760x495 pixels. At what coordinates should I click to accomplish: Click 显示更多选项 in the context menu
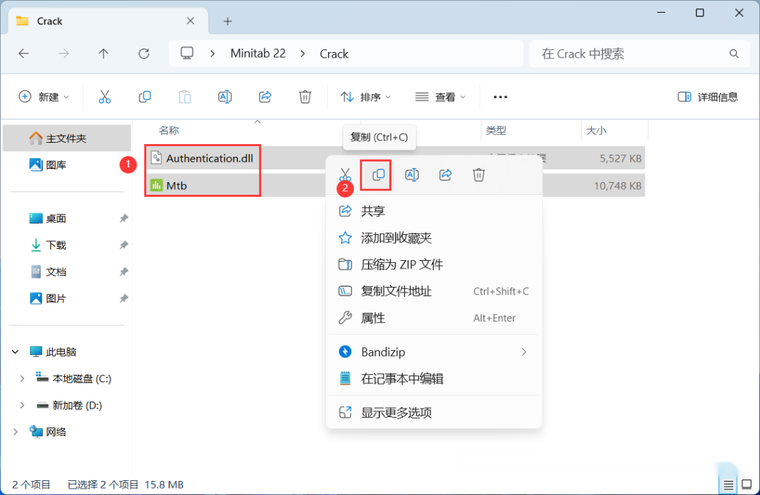434,413
